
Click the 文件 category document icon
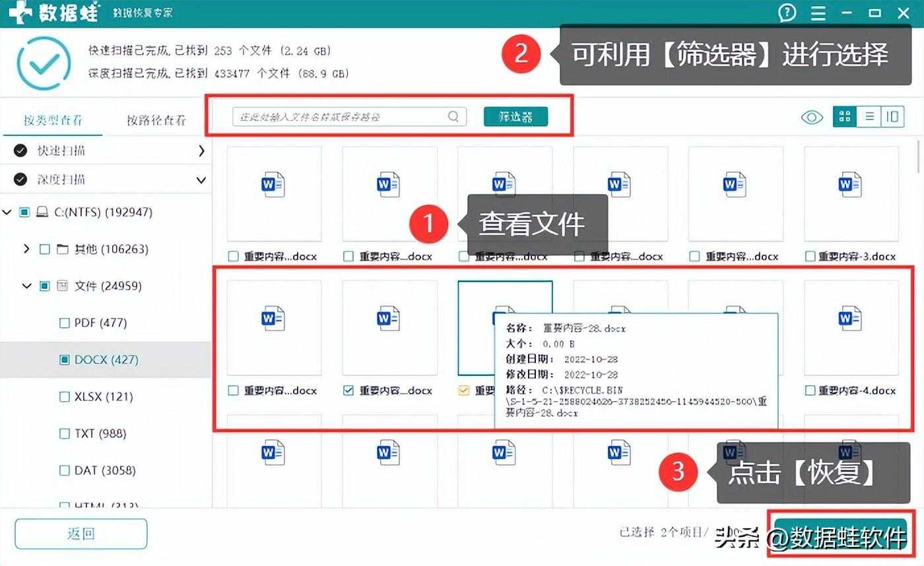pyautogui.click(x=63, y=286)
